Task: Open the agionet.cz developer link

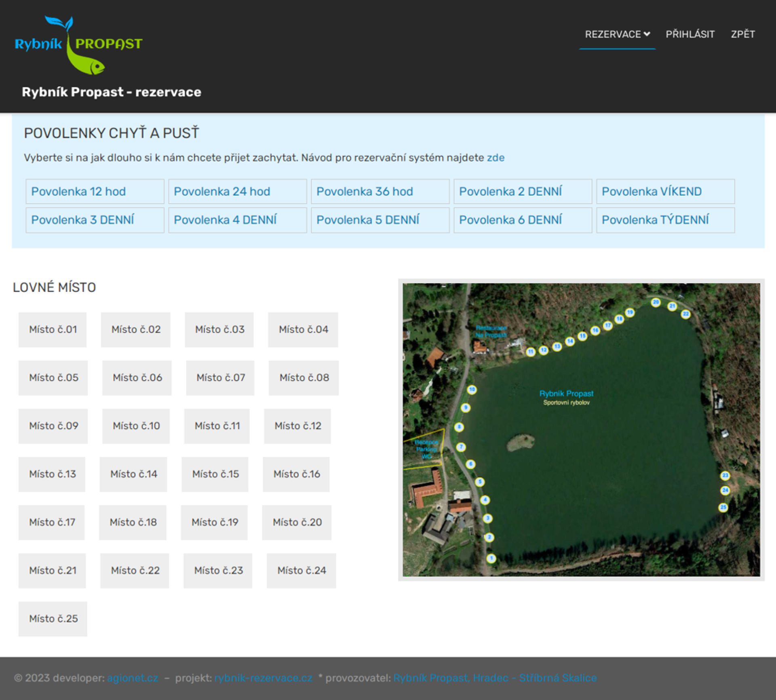Action: point(133,678)
